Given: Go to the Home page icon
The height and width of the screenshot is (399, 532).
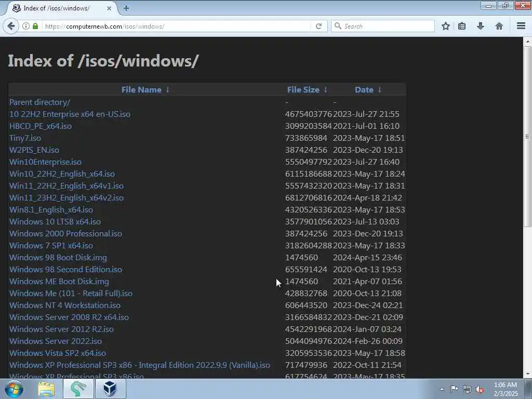Looking at the screenshot, I should pyautogui.click(x=499, y=26).
